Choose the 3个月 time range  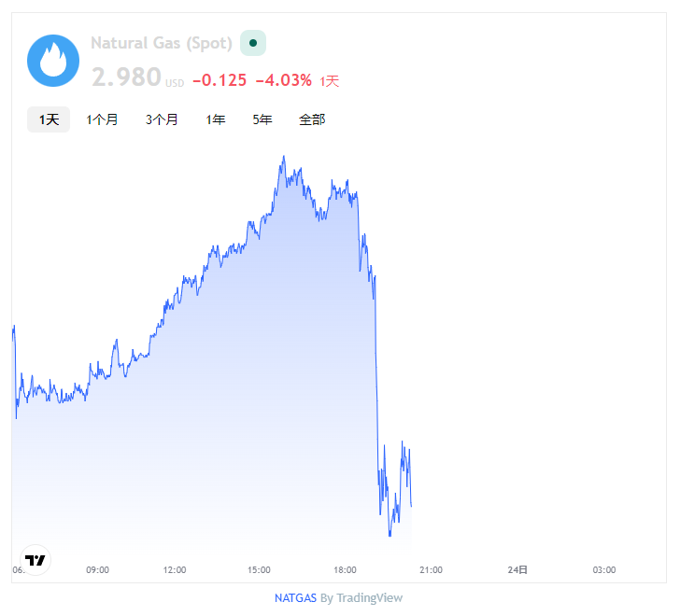point(162,119)
